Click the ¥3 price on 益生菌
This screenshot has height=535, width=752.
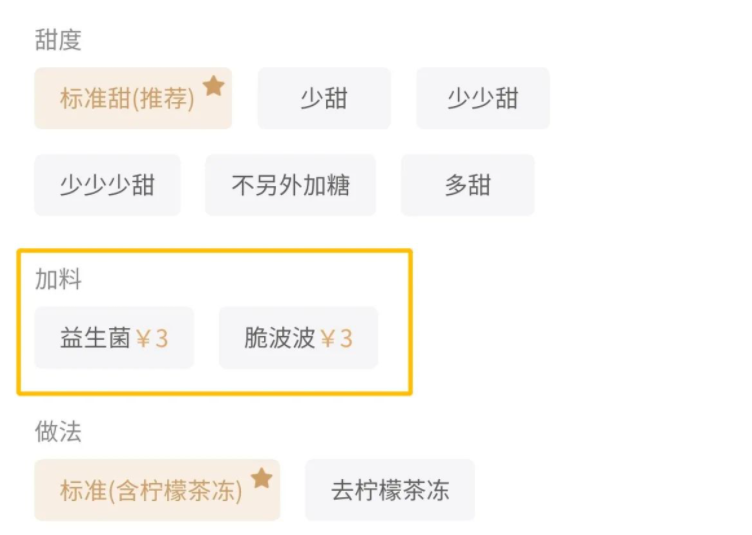[x=152, y=338]
